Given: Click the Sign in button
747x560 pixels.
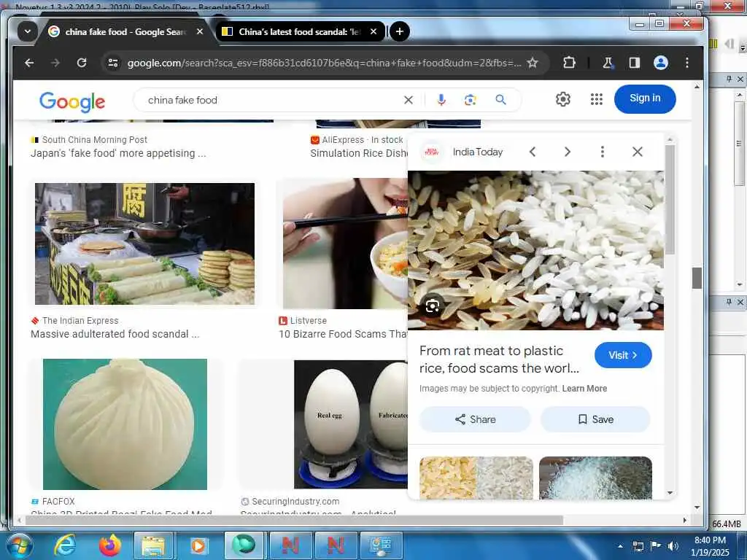Looking at the screenshot, I should tap(645, 99).
